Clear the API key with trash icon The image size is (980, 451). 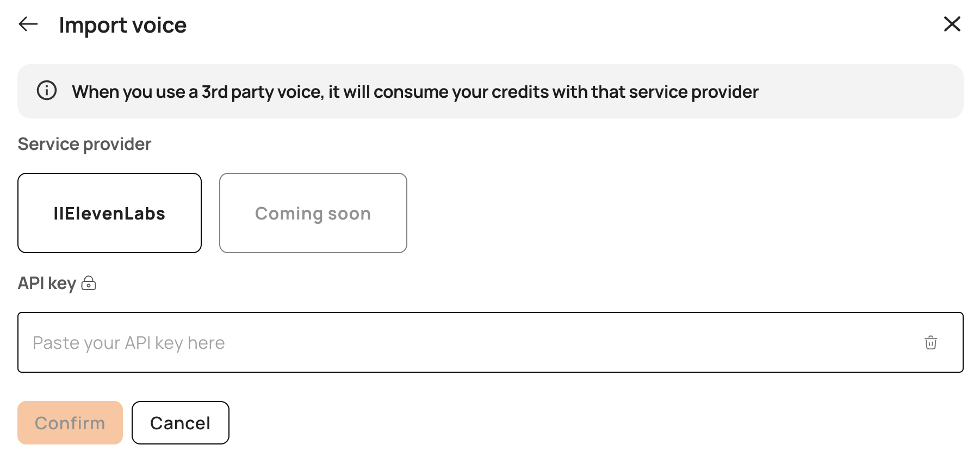click(x=931, y=342)
